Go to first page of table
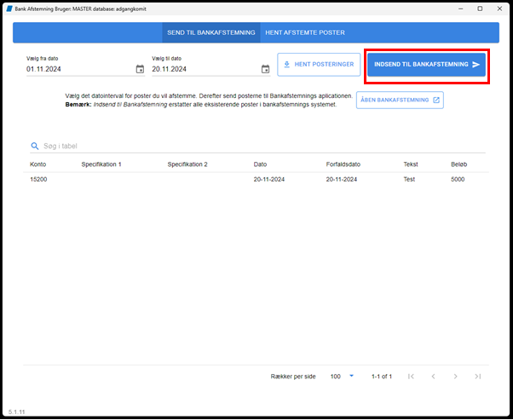 [411, 377]
